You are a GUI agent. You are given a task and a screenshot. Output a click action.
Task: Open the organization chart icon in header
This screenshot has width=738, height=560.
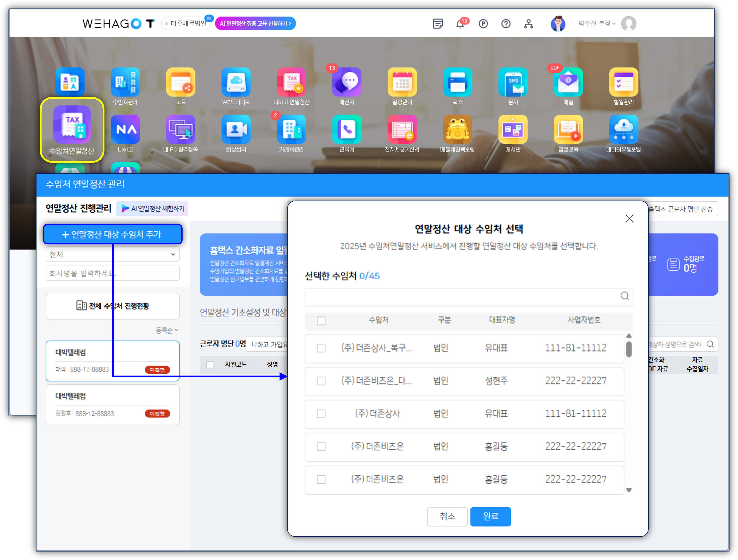[x=528, y=24]
